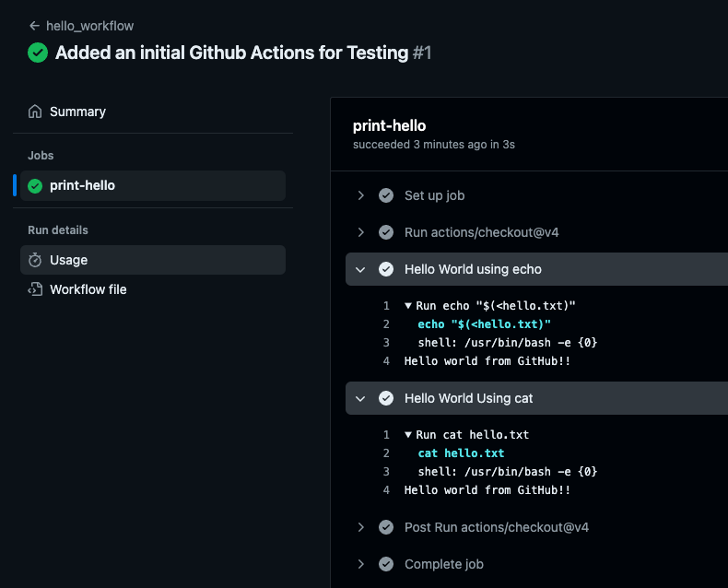Collapse the Hello World Using cat step

point(360,398)
